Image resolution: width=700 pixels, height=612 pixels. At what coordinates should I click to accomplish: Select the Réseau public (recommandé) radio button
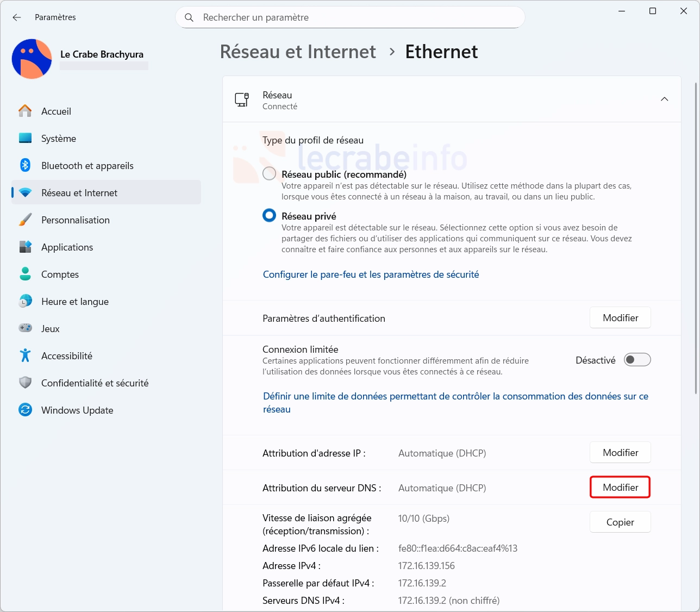[x=269, y=174]
